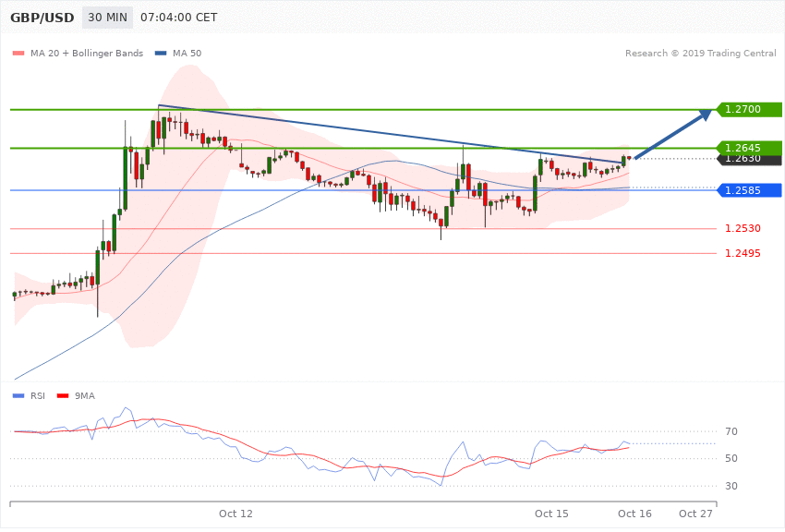Click the RSI legend color swatch

pyautogui.click(x=18, y=396)
